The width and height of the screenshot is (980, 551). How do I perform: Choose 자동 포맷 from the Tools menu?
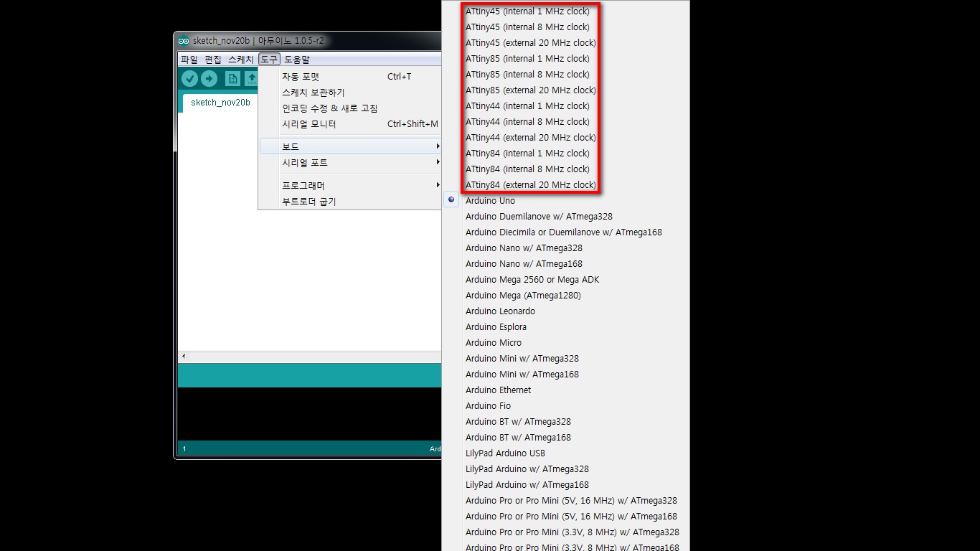coord(350,77)
